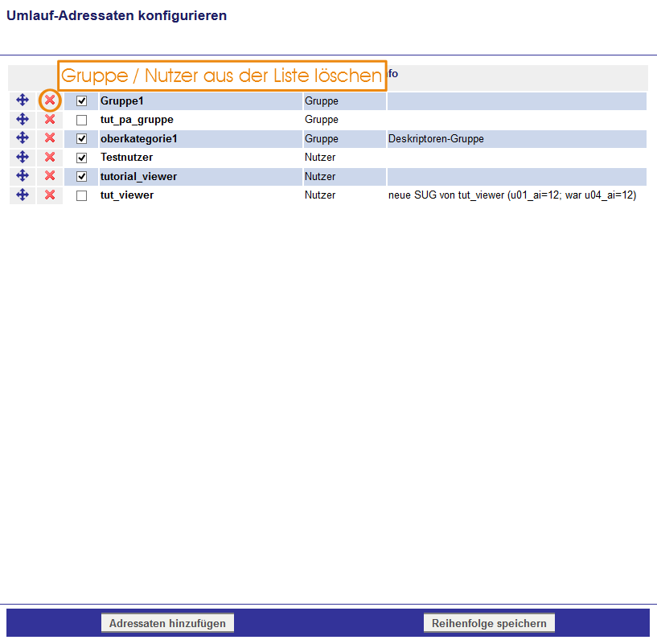Toggle the Testnutzer checkbox off
The height and width of the screenshot is (644, 657).
point(82,158)
